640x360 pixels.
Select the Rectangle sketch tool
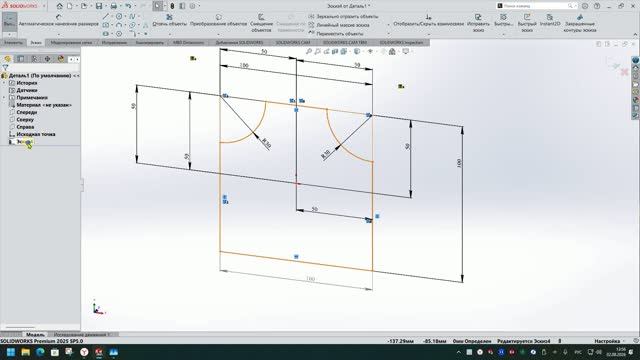point(106,25)
